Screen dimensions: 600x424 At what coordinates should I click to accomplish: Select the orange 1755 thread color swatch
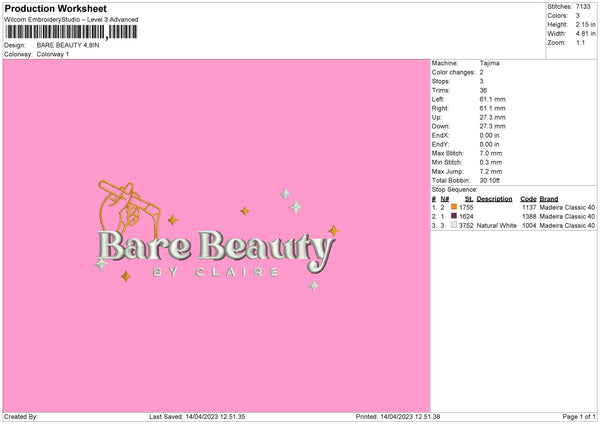tap(453, 207)
